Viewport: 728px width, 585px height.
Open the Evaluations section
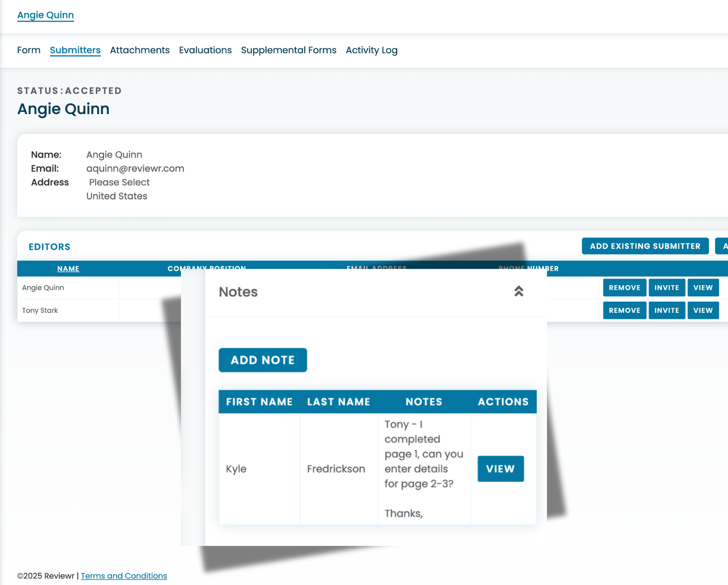coord(205,50)
